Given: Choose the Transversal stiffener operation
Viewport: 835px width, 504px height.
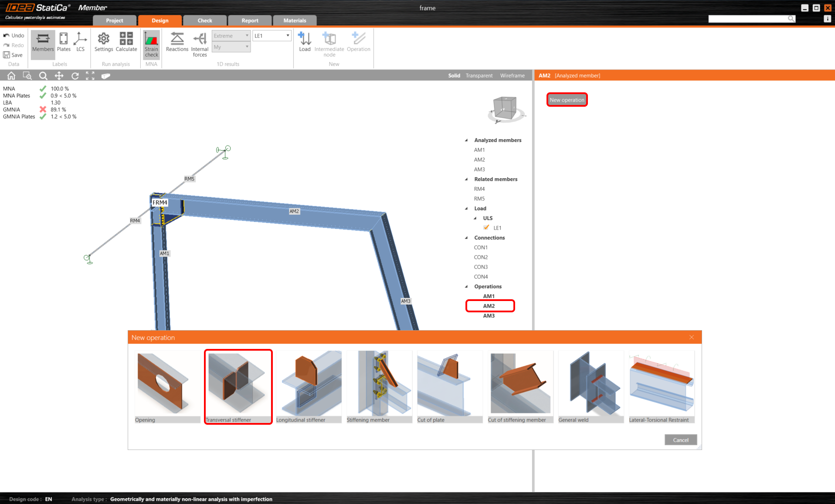Looking at the screenshot, I should tap(238, 387).
